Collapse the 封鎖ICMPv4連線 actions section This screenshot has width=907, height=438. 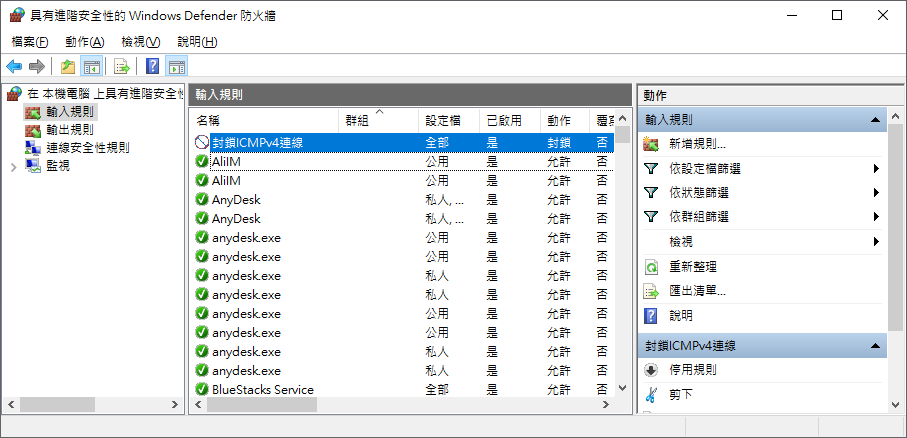pos(875,346)
